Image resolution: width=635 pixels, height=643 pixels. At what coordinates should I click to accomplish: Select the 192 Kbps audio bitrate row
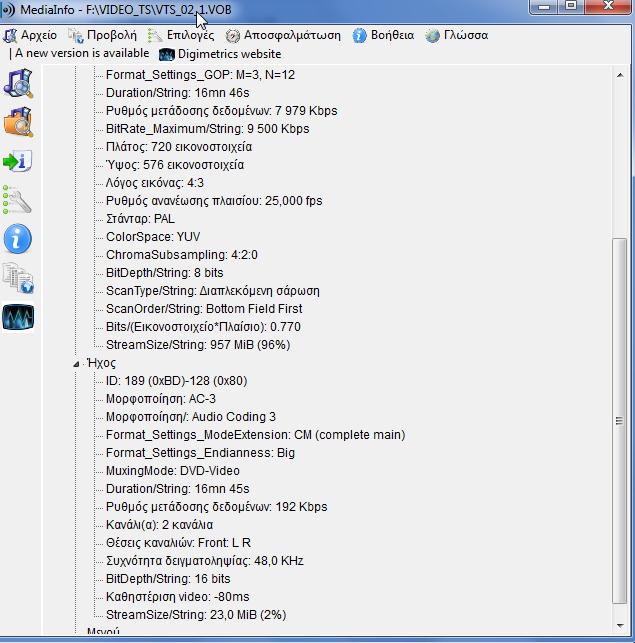point(217,507)
